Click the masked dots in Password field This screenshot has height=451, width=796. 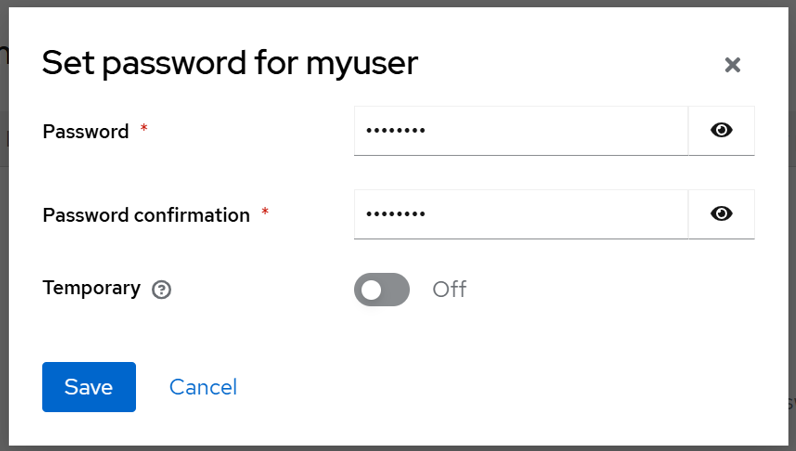tap(396, 131)
